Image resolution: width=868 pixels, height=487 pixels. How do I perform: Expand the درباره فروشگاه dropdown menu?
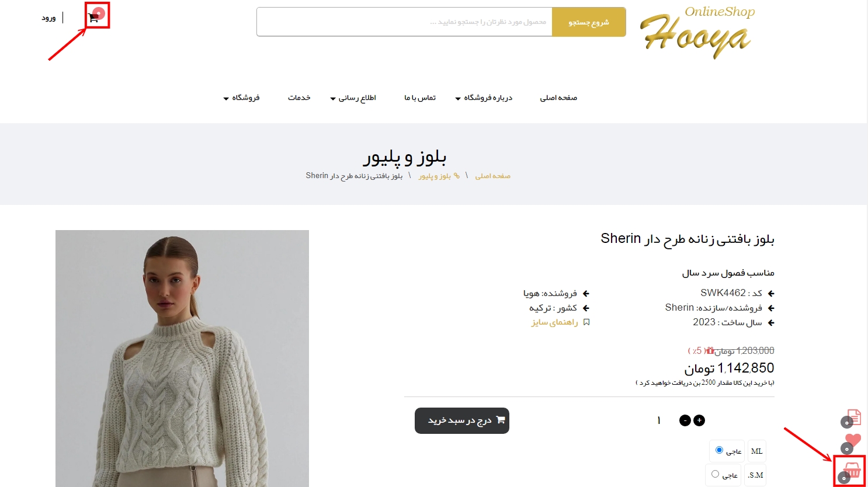(484, 98)
